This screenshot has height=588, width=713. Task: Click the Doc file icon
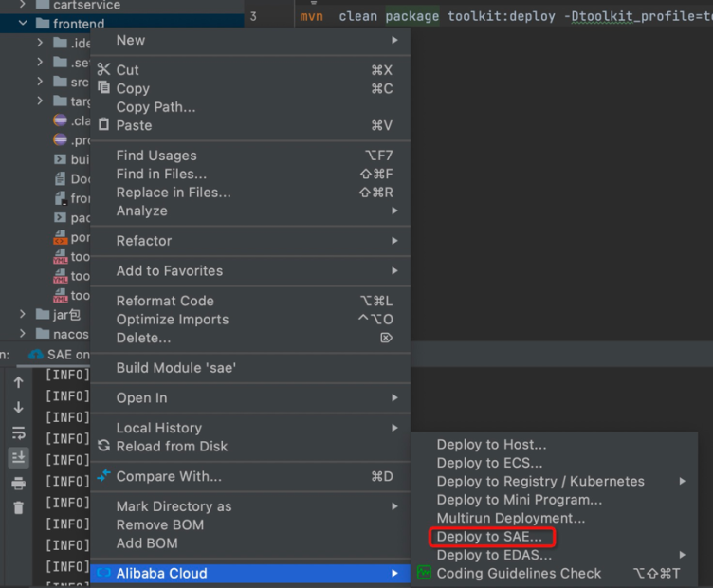point(60,178)
